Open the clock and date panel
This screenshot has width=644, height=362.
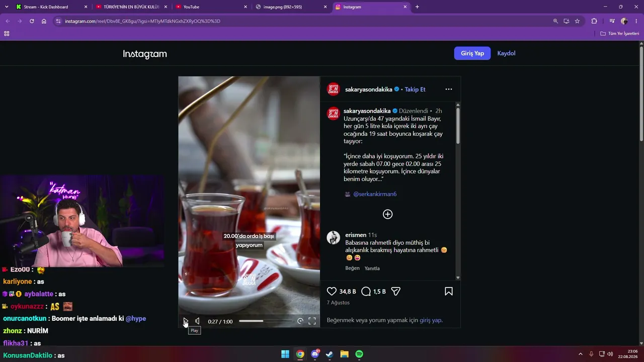click(x=628, y=354)
